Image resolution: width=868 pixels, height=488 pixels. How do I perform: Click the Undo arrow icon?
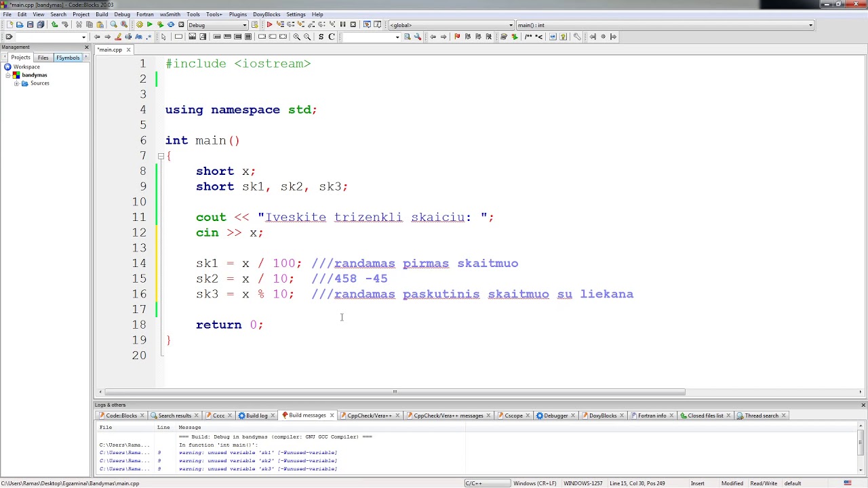point(54,24)
